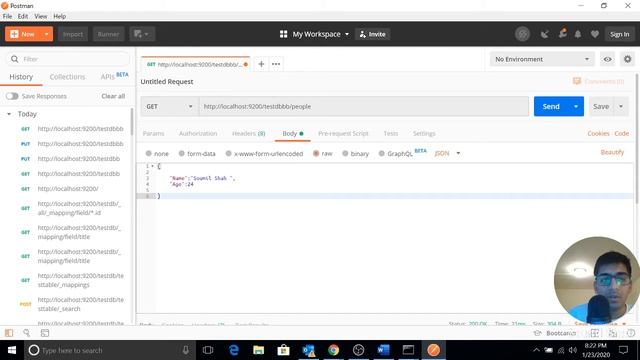Open the notifications bell
The image size is (640, 360).
[578, 34]
